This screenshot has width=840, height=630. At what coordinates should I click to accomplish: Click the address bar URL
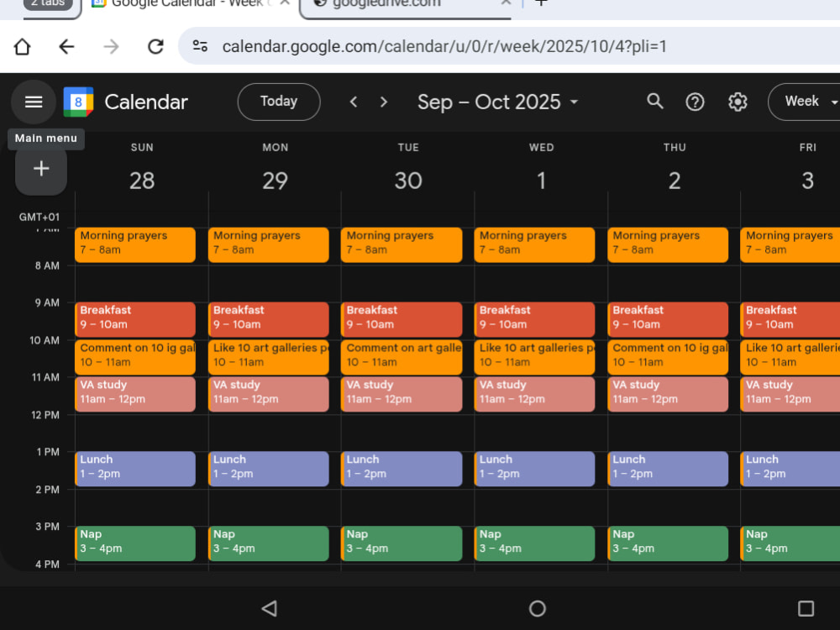click(444, 46)
